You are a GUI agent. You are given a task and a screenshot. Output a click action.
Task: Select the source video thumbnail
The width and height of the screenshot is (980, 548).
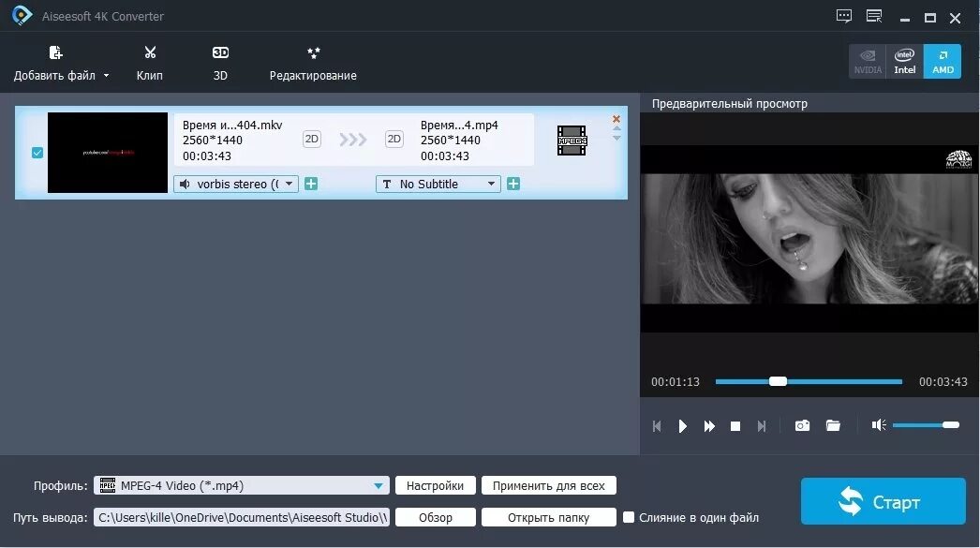tap(108, 153)
